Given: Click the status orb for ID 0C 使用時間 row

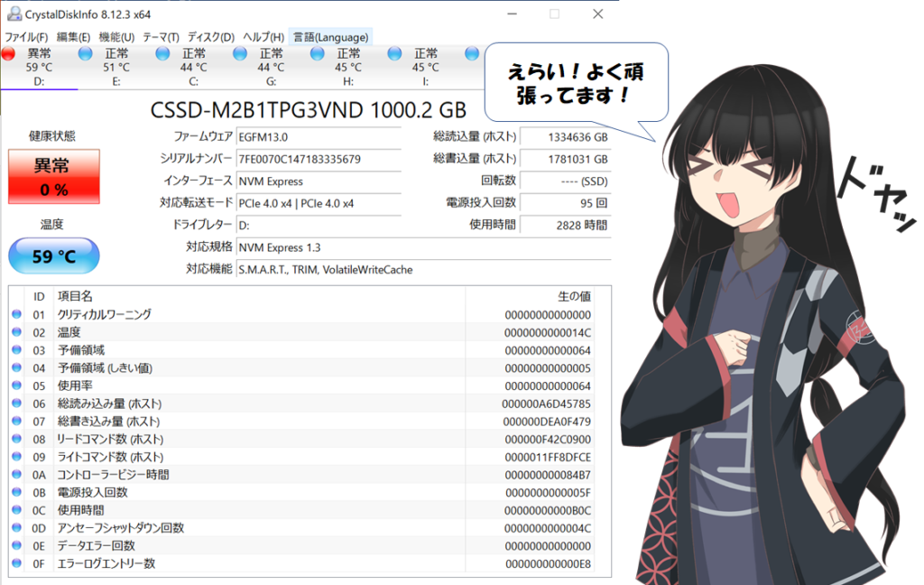Looking at the screenshot, I should coord(16,509).
